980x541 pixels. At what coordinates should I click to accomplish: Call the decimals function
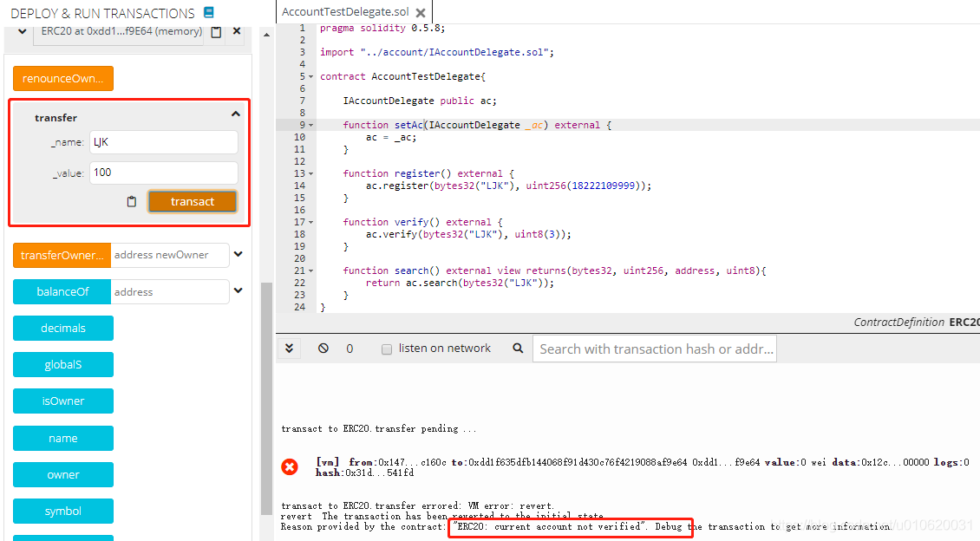click(x=63, y=328)
